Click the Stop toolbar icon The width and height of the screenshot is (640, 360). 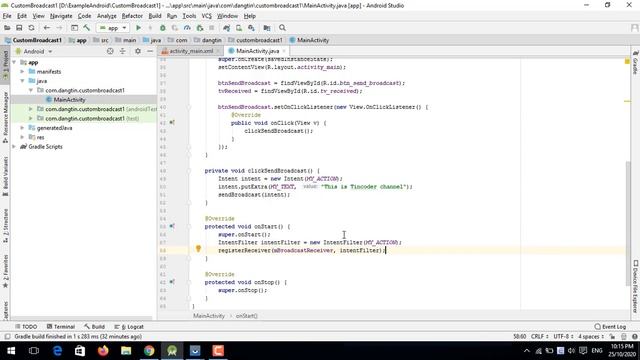(x=211, y=28)
